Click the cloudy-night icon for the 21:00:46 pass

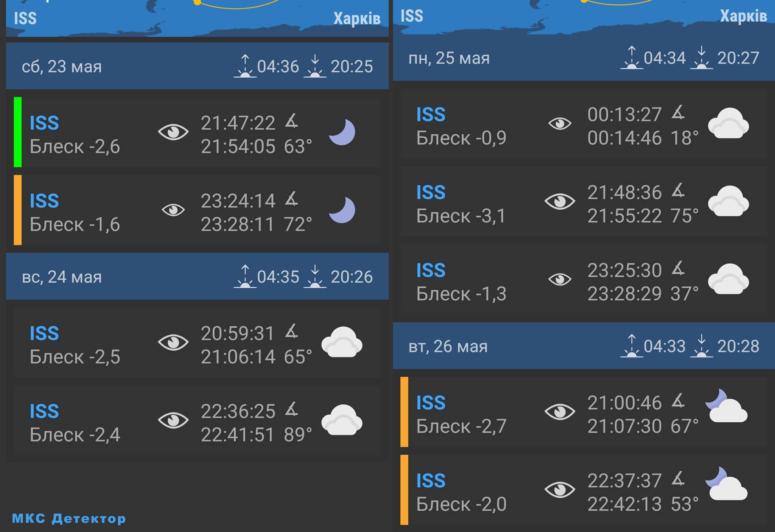[727, 406]
